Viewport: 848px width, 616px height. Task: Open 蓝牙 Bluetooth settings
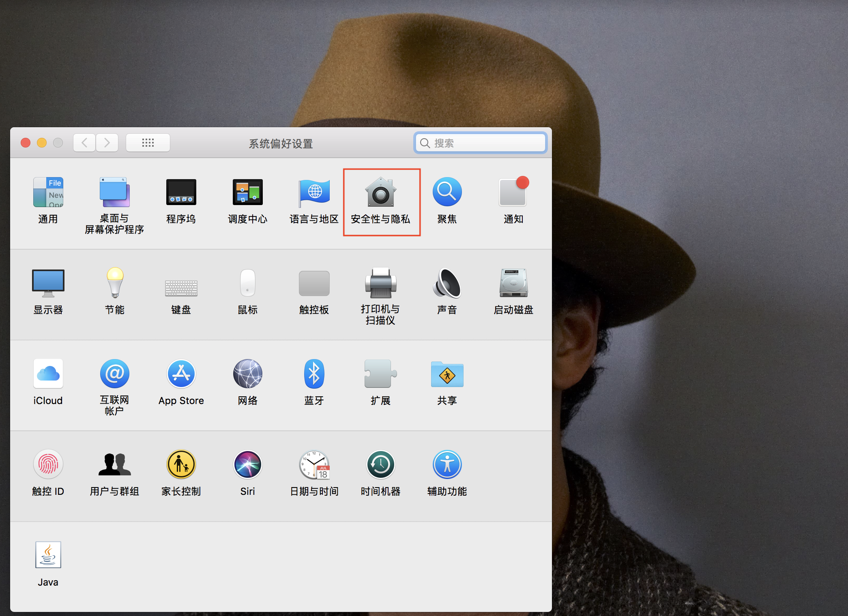coord(314,374)
